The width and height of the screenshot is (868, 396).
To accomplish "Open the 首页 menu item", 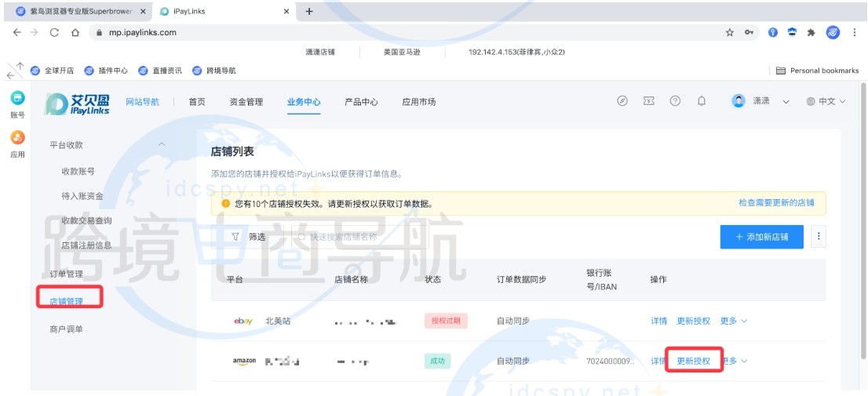I will [197, 102].
